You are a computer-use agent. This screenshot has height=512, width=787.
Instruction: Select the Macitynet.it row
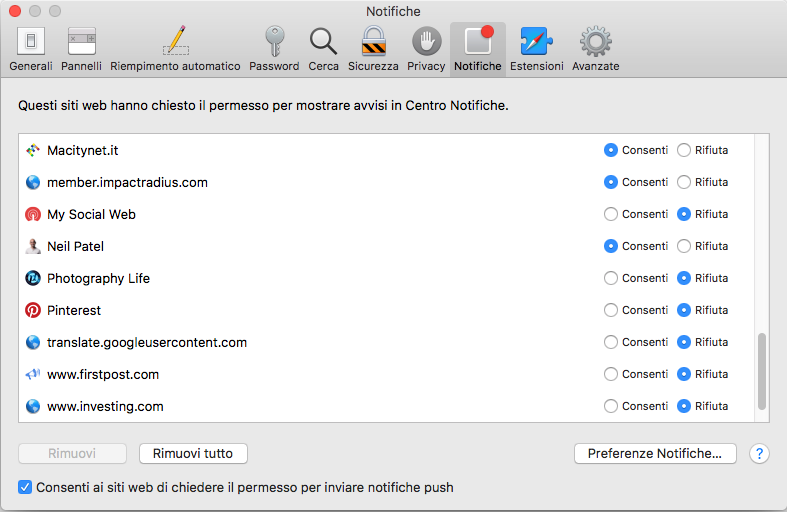(386, 150)
